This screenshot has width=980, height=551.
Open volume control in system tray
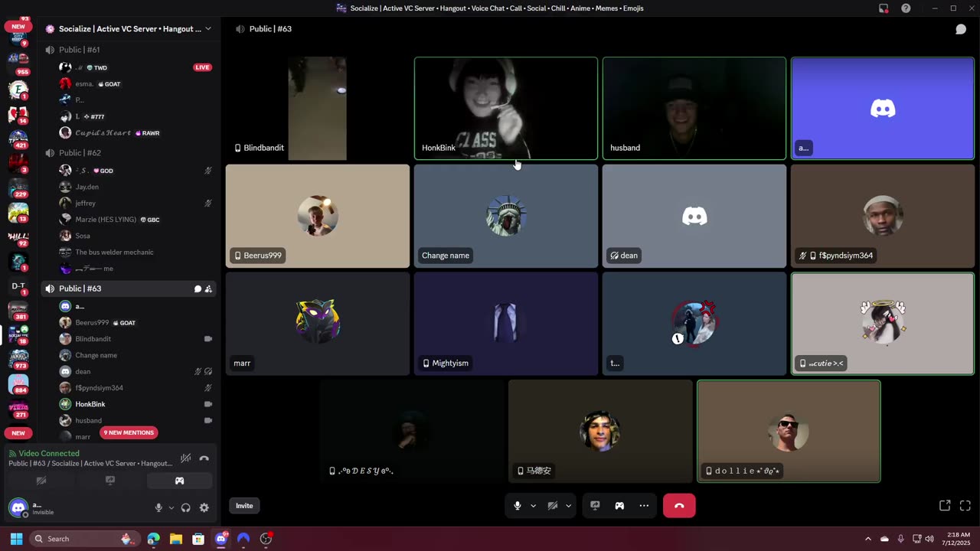[x=929, y=539]
